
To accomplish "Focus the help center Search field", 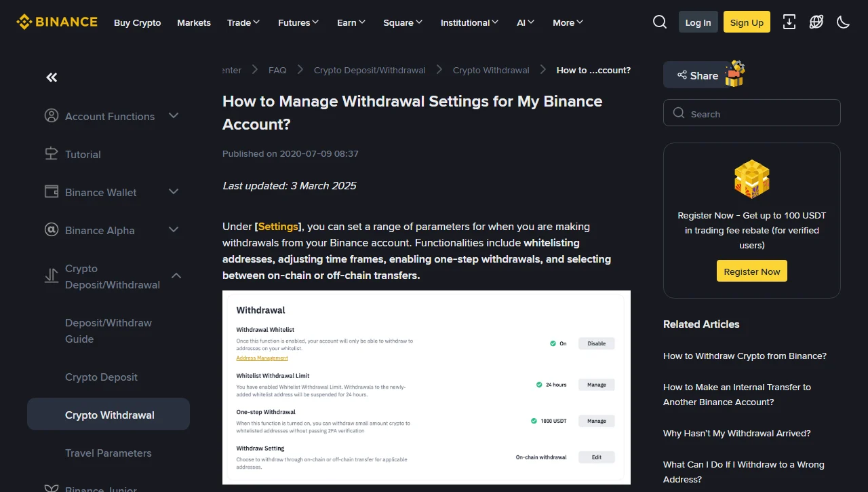I will pyautogui.click(x=751, y=113).
